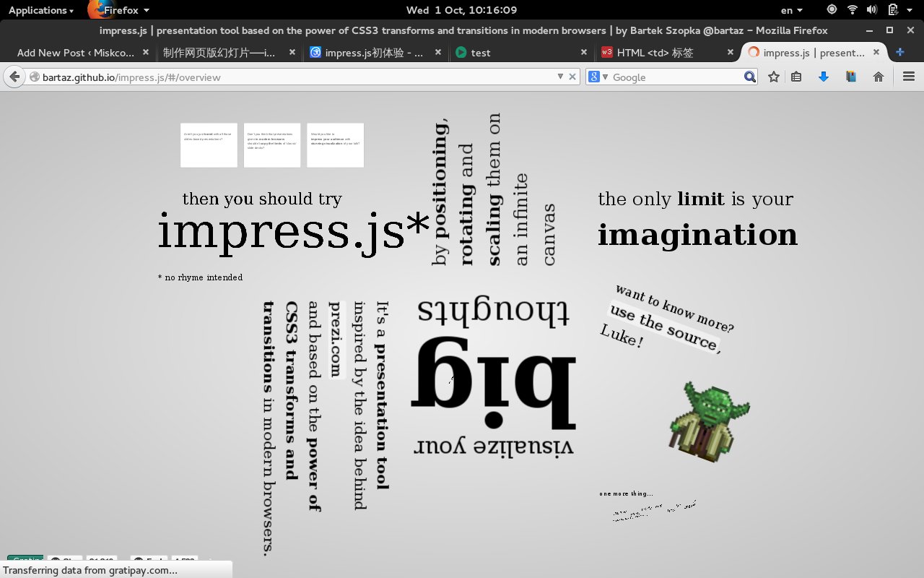Bookmark this page with the star icon
924x578 pixels.
point(774,77)
